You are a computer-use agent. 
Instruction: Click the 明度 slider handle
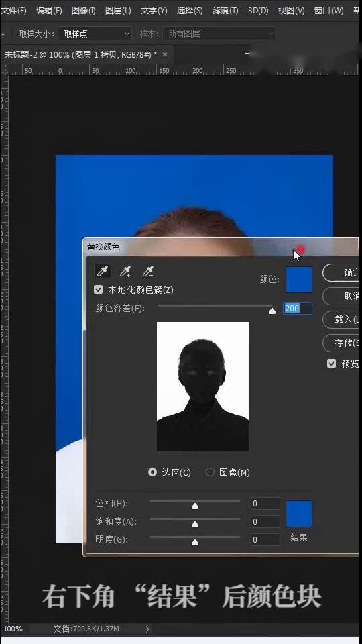195,542
